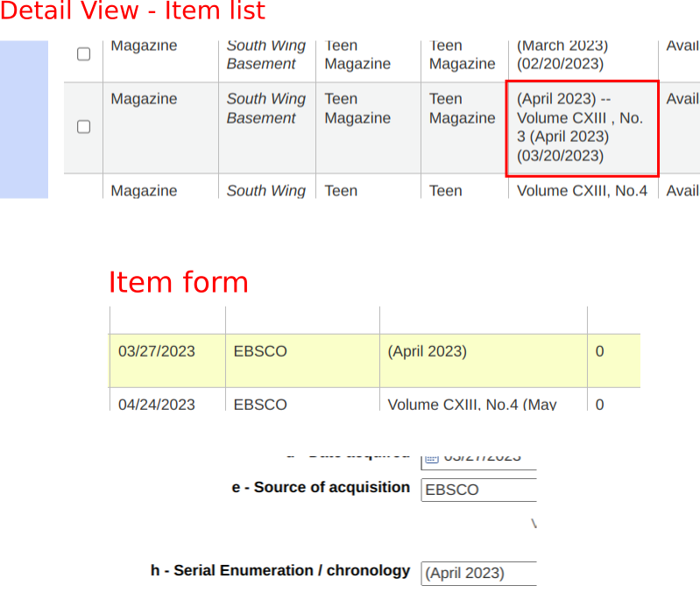Click EBSCO in the highlighted 03/27/2023 row

point(260,352)
